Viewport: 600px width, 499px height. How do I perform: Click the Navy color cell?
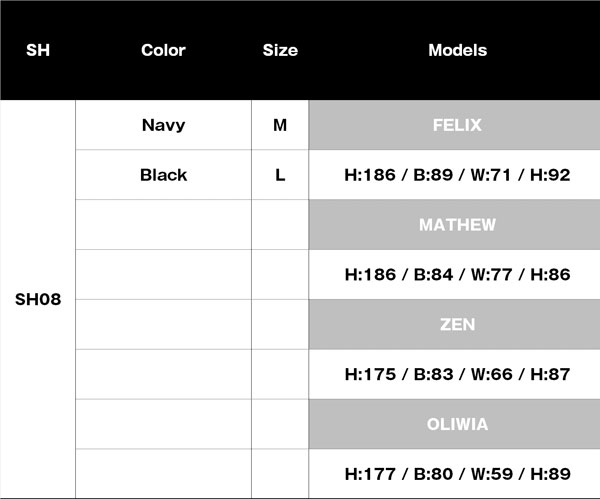point(163,125)
